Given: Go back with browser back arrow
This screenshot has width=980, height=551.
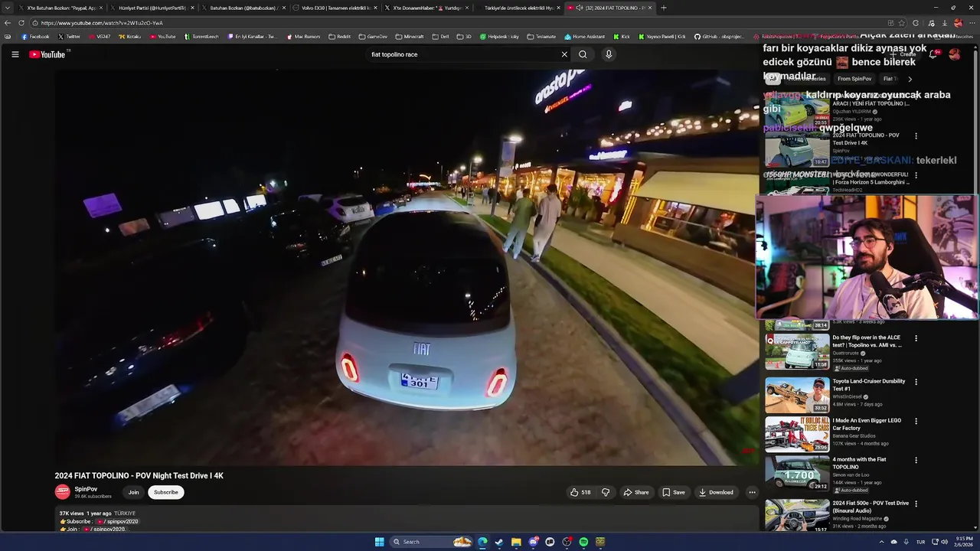Looking at the screenshot, I should click(8, 23).
